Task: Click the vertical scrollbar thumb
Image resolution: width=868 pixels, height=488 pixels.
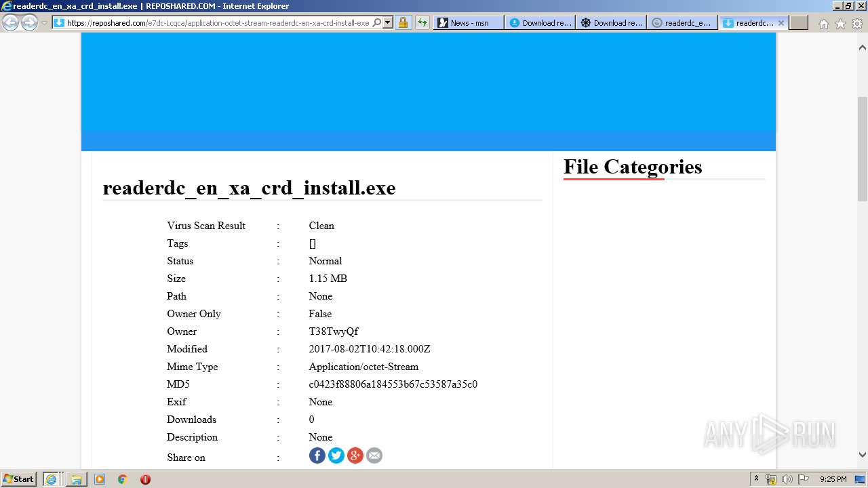Action: tap(863, 148)
